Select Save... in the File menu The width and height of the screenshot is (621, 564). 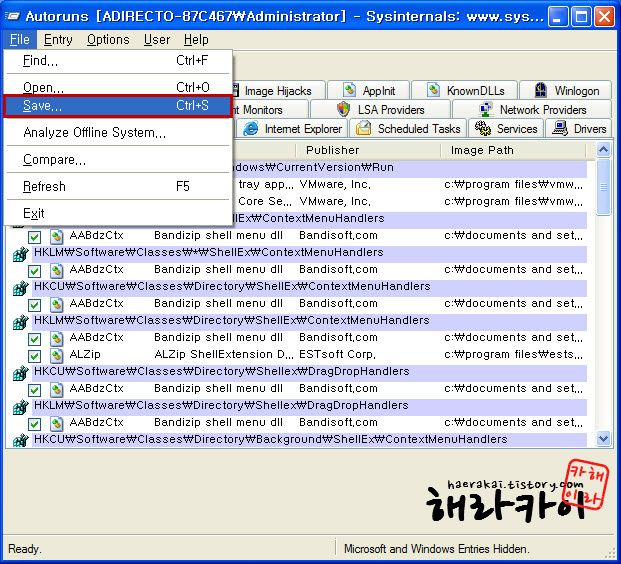coord(118,106)
